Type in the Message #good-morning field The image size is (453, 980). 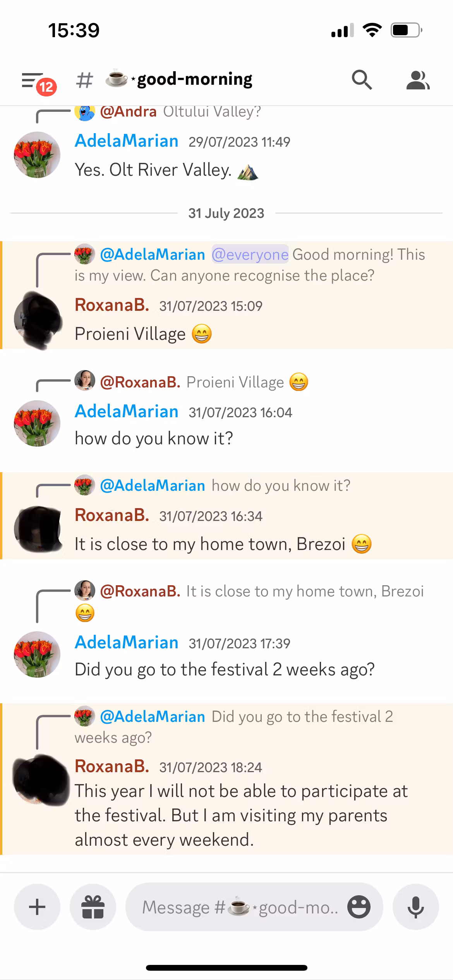pyautogui.click(x=240, y=906)
